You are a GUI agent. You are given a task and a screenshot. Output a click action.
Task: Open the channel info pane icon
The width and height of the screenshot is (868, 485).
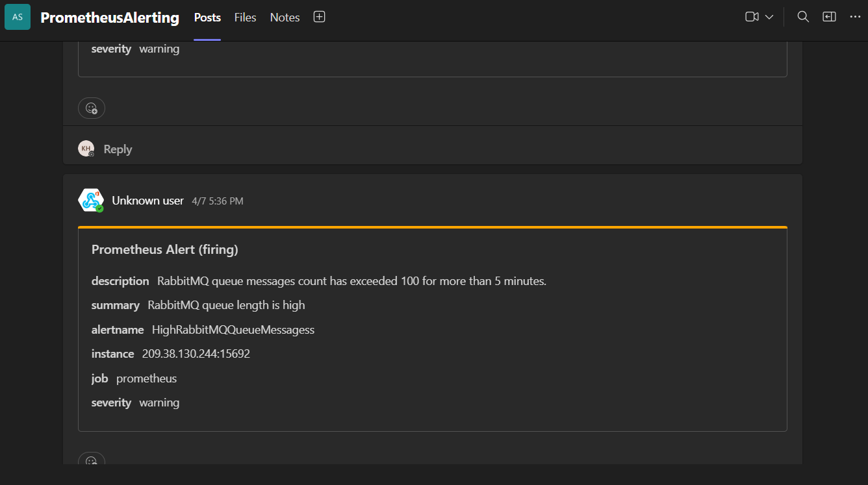[x=829, y=17]
